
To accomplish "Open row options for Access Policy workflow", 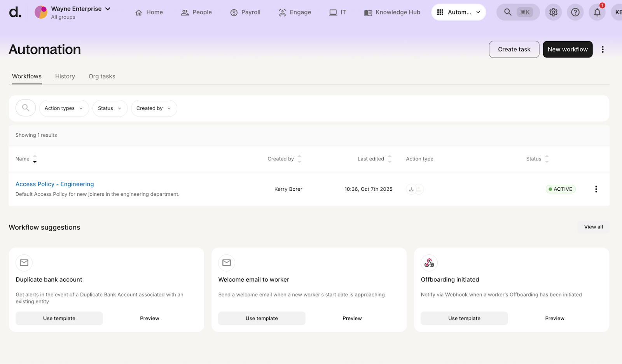I will [x=596, y=189].
